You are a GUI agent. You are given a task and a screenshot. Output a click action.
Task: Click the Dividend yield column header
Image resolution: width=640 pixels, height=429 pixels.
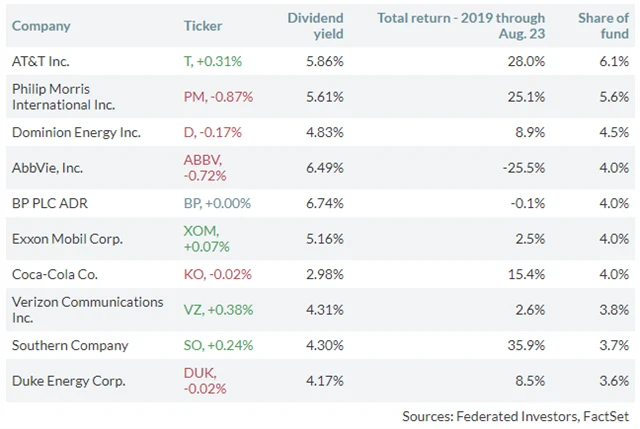315,25
